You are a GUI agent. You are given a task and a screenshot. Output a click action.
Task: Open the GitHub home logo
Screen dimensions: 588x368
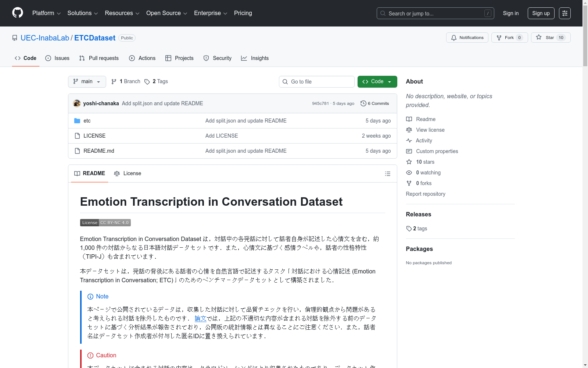(x=18, y=13)
